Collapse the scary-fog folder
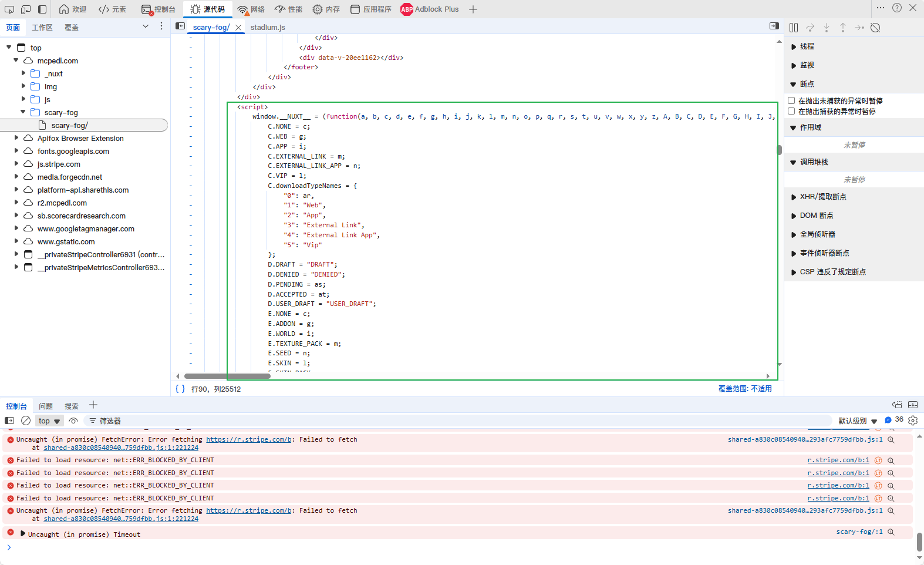The width and height of the screenshot is (924, 565). [23, 112]
